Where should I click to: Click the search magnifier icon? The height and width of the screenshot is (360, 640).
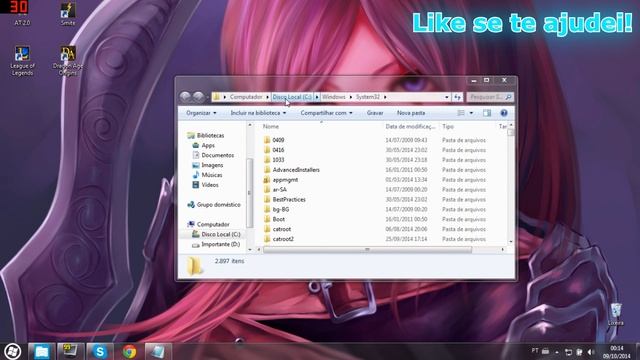pos(508,97)
